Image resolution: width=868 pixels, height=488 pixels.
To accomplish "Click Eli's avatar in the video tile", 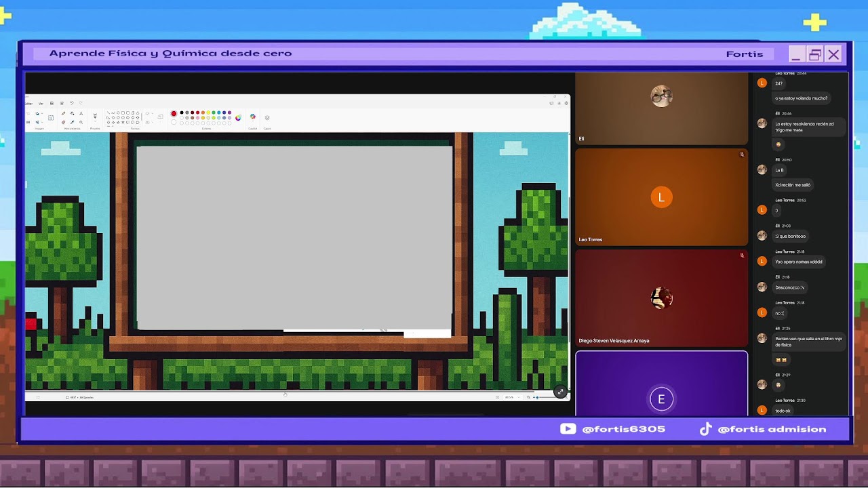I will click(x=661, y=96).
